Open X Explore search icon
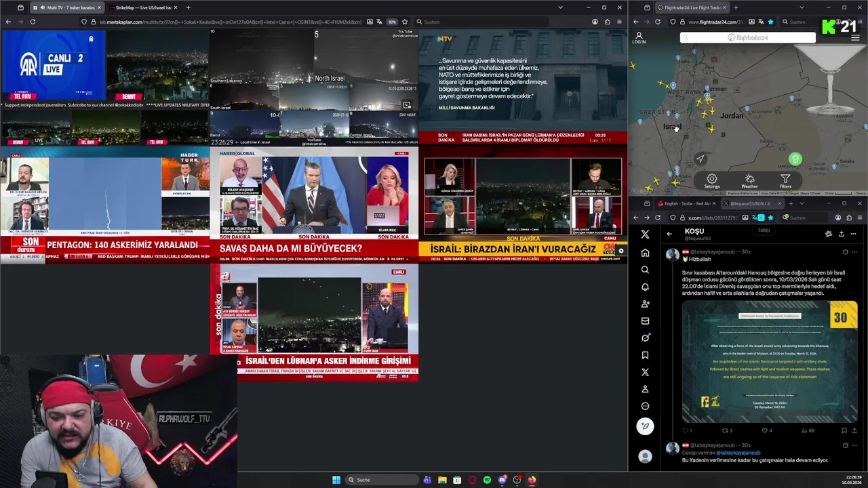The height and width of the screenshot is (488, 868). pos(645,269)
